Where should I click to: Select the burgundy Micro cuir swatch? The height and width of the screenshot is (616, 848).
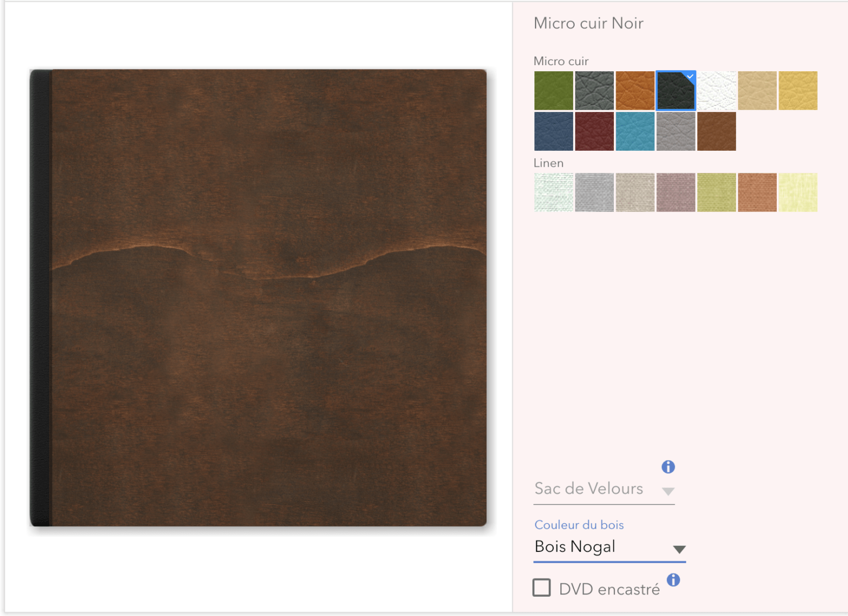point(594,131)
